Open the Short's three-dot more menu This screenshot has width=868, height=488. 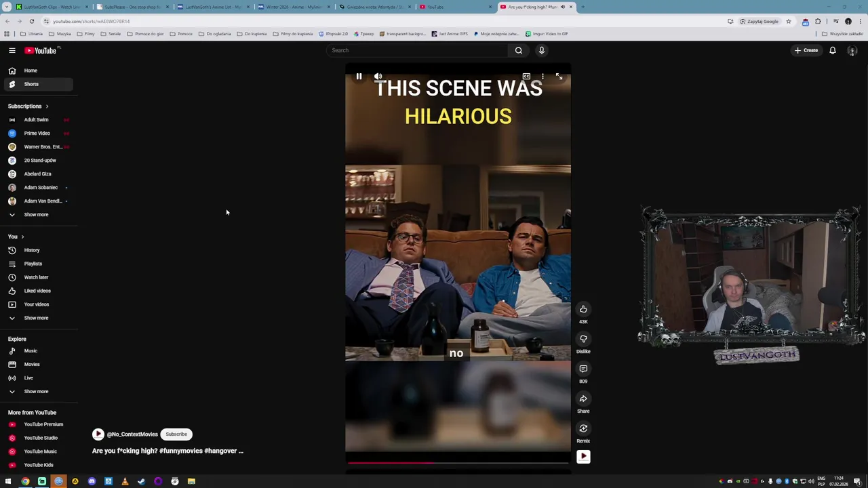point(542,77)
